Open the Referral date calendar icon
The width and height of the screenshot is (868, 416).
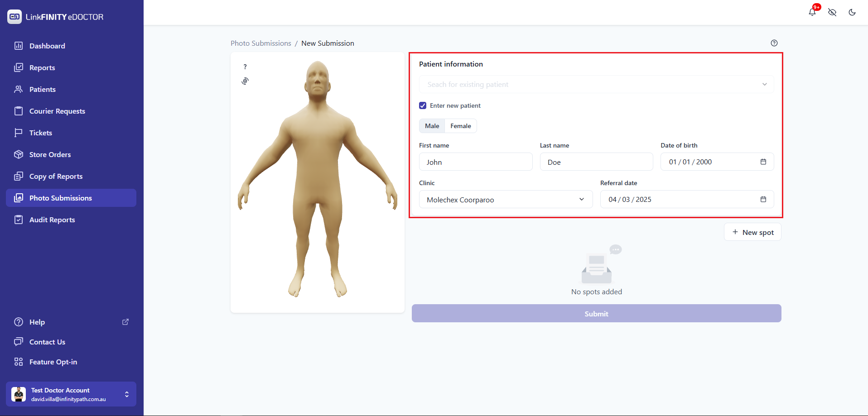(x=763, y=199)
